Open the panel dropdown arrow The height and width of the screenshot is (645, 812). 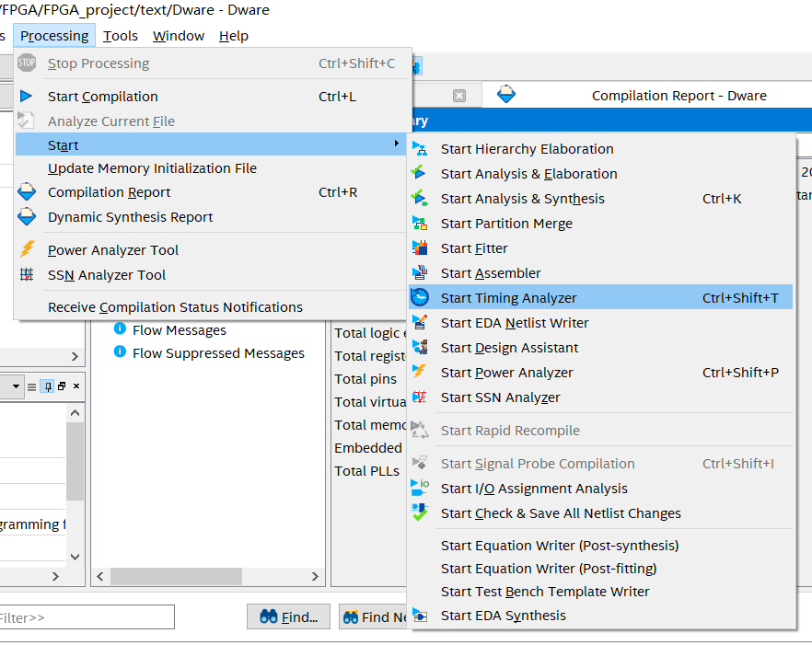pos(16,386)
